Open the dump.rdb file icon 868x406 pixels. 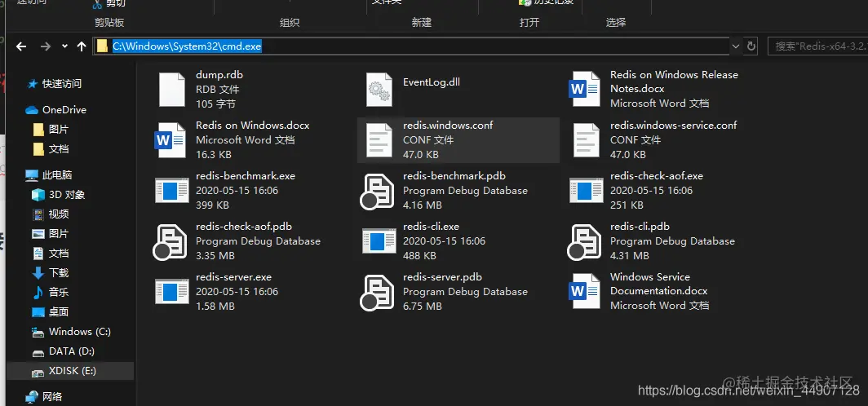[x=171, y=89]
